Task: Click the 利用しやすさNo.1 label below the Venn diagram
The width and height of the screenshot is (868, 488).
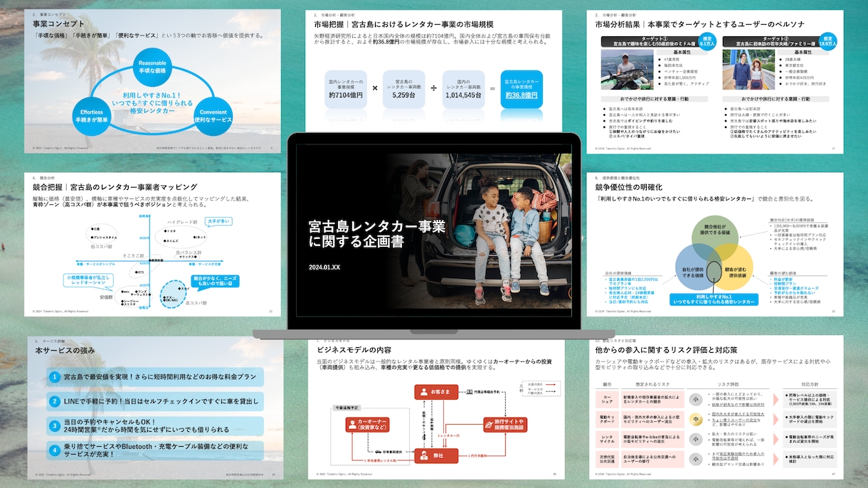Action: (714, 299)
